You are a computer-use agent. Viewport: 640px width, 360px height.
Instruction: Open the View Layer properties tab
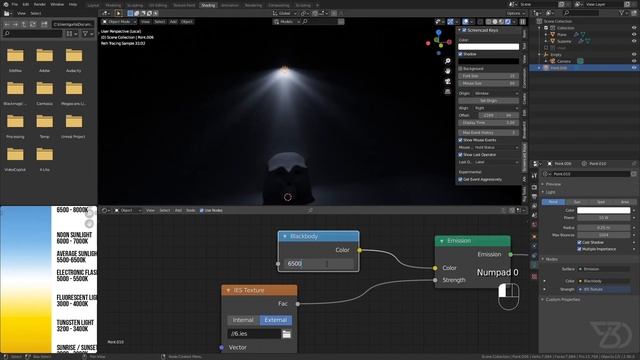pos(534,206)
